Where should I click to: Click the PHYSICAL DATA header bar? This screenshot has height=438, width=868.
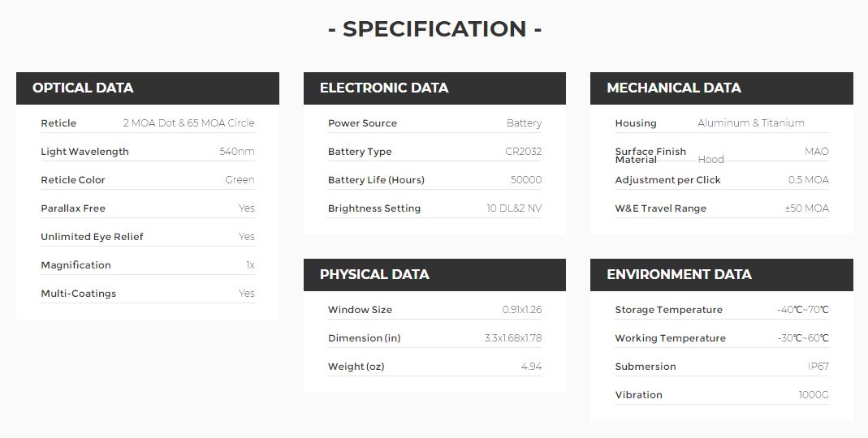pos(434,274)
